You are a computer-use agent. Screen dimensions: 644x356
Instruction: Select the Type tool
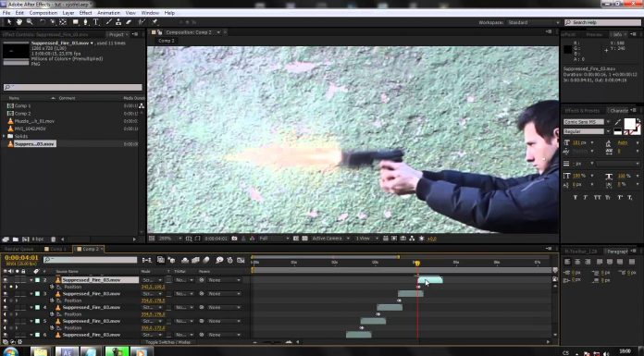coord(95,22)
